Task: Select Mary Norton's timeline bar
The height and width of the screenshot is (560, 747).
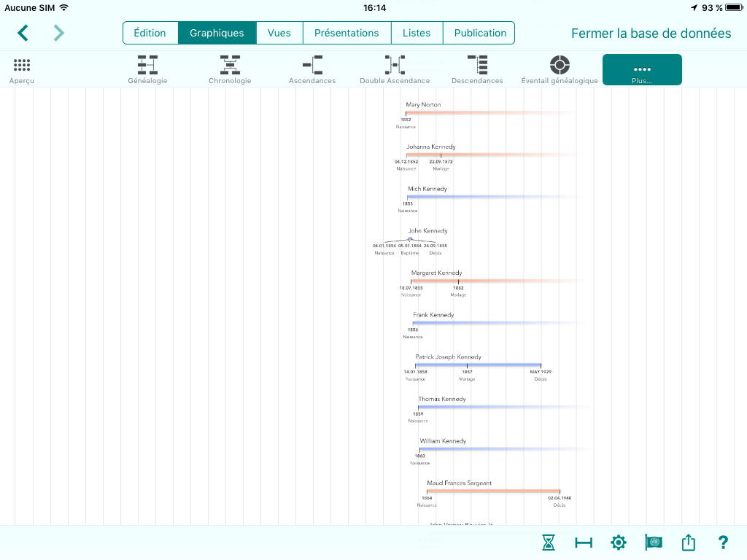Action: tap(489, 113)
